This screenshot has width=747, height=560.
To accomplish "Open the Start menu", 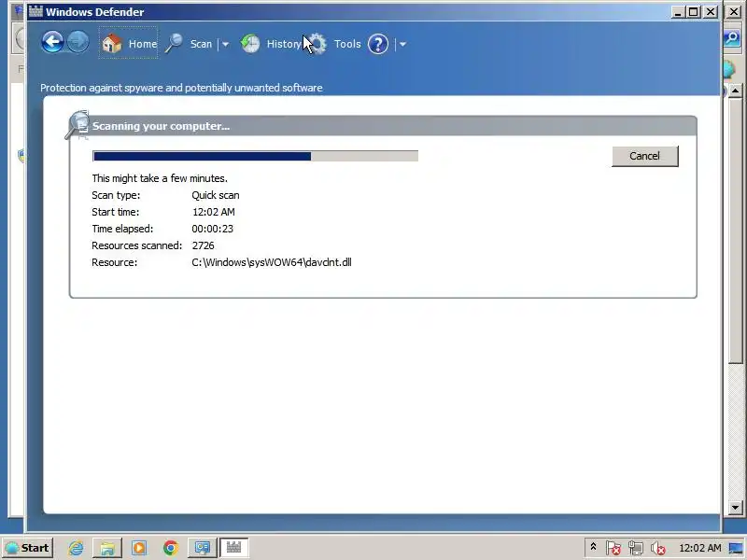I will [x=27, y=548].
